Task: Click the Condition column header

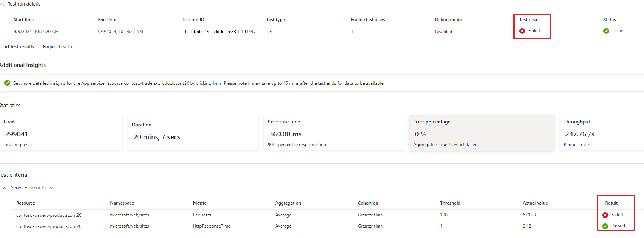Action: [368, 203]
